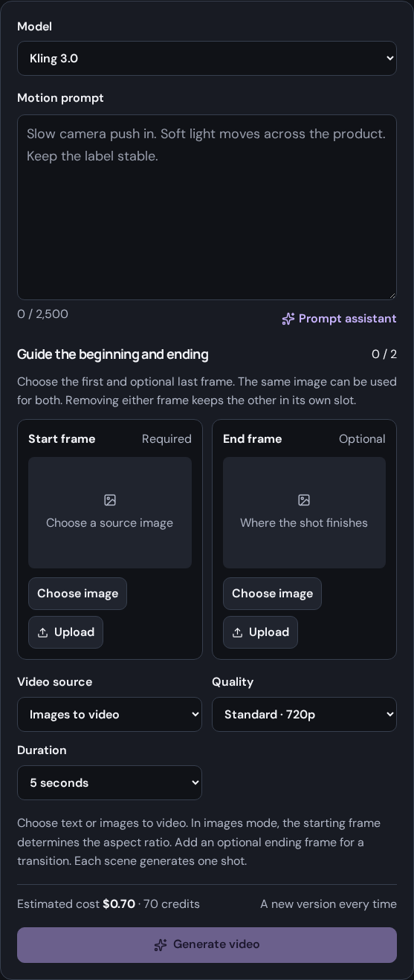Click the sparkle icon on Generate video
This screenshot has width=414, height=980.
(x=161, y=945)
